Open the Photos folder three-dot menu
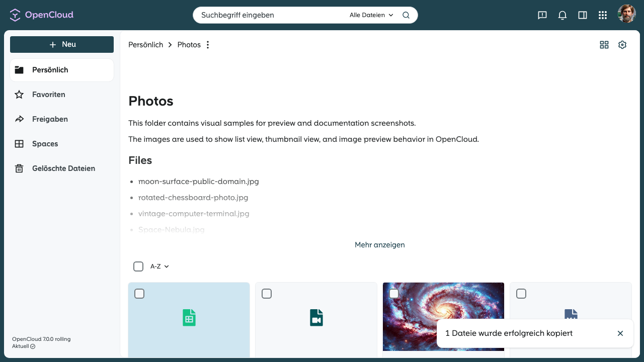Viewport: 644px width, 362px height. 208,45
